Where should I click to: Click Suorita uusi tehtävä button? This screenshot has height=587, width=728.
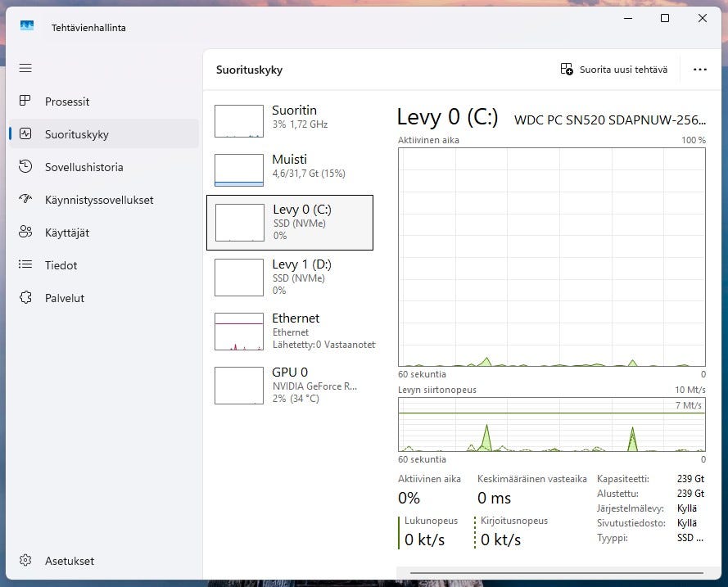point(614,70)
